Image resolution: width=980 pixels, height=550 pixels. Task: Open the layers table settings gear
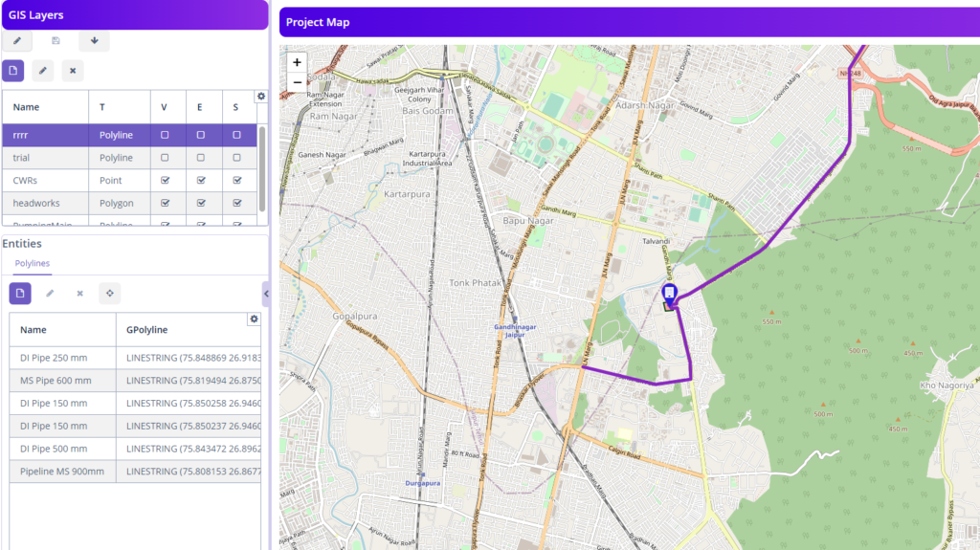(x=260, y=97)
